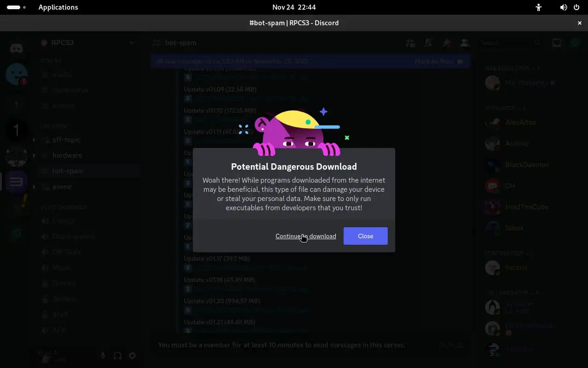
Task: Click Update v01.17 (39.7 MB) text
Action: pyautogui.click(x=217, y=259)
